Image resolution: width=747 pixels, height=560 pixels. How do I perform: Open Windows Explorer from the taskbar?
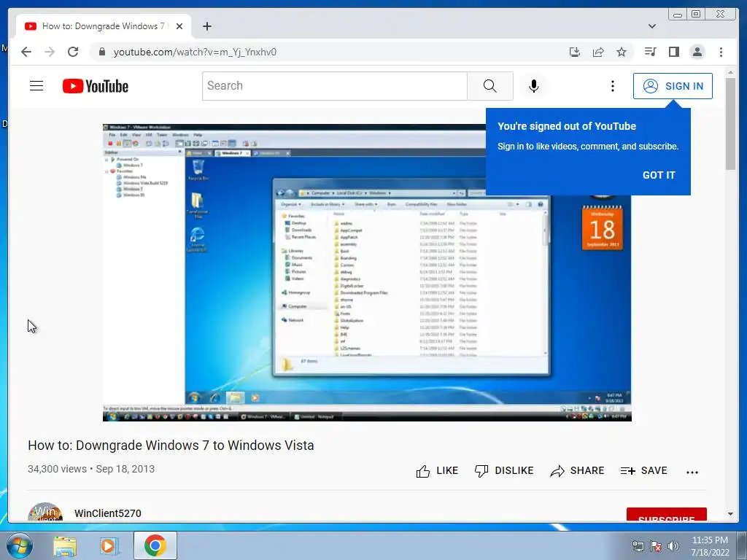point(64,545)
